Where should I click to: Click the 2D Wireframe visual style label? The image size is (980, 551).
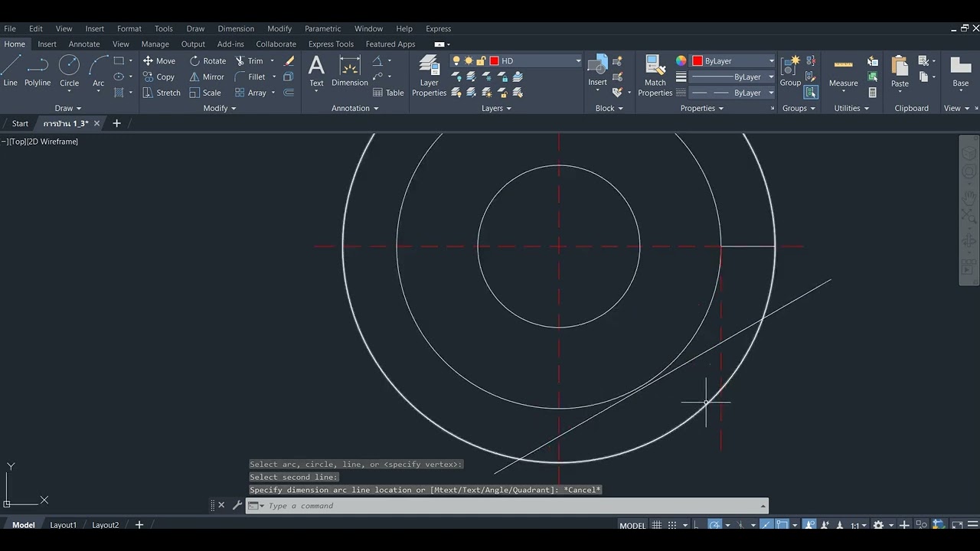point(53,142)
